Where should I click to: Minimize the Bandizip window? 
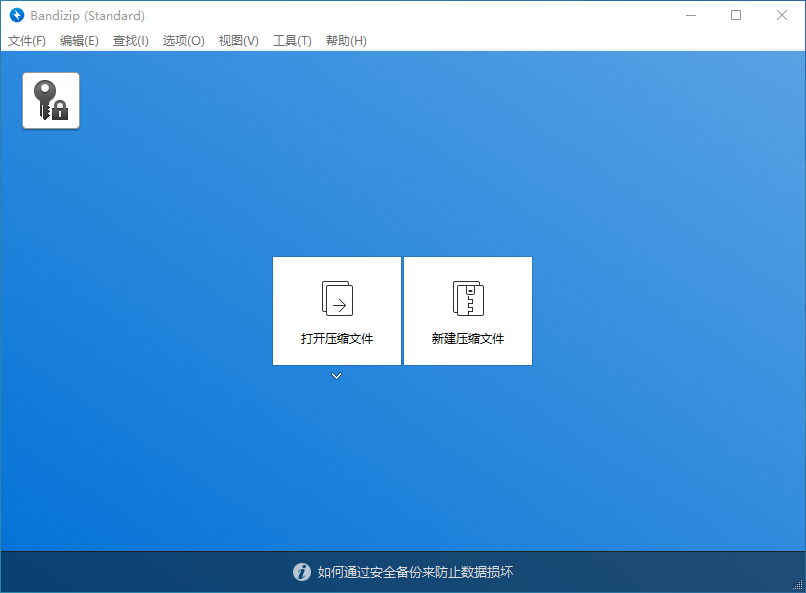690,15
